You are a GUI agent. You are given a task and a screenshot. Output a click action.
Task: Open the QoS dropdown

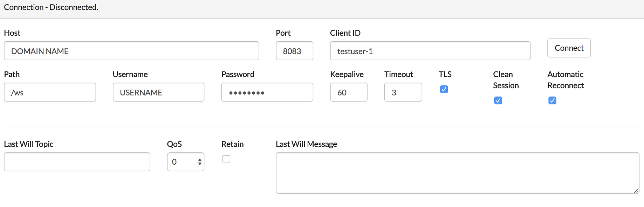click(x=186, y=162)
